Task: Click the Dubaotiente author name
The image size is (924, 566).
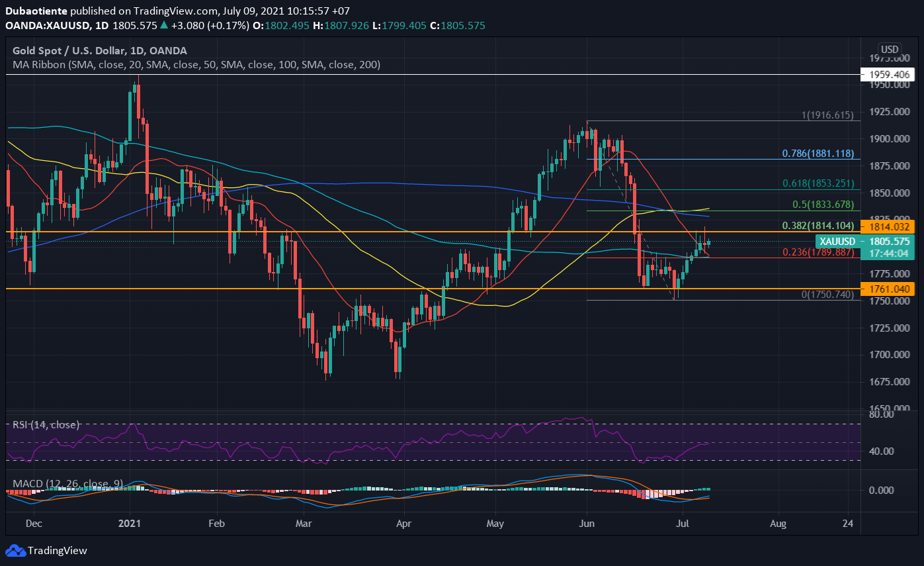Action: 36,11
